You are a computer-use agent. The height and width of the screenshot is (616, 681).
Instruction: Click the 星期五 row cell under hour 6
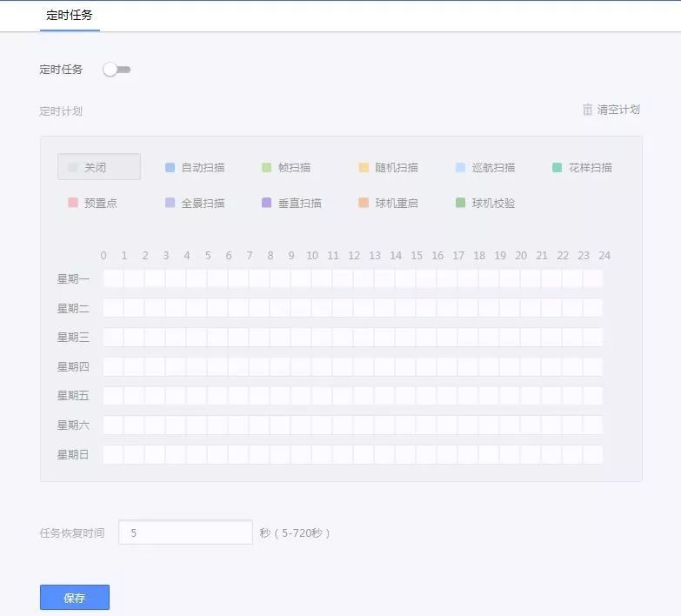238,396
